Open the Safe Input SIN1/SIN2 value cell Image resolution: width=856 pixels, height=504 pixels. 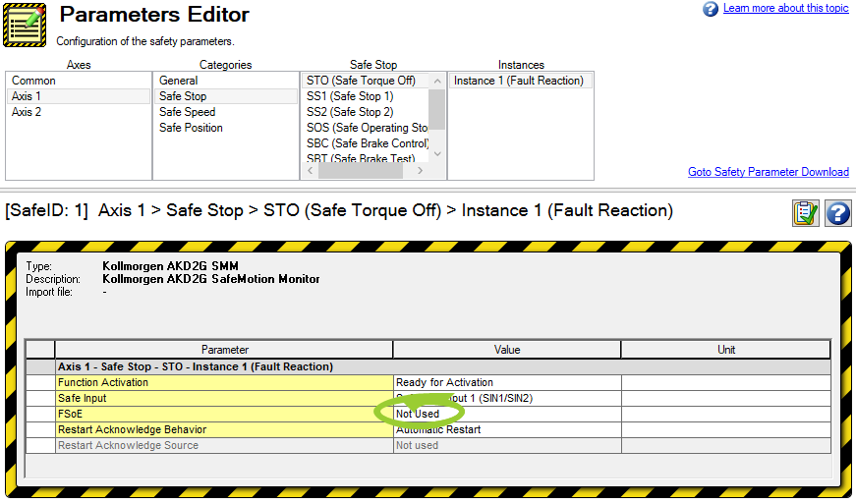coord(507,398)
